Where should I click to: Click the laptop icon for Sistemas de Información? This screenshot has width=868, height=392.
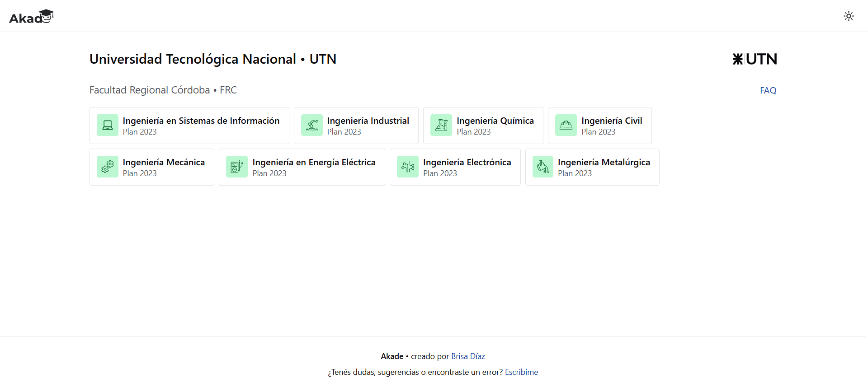pos(108,125)
